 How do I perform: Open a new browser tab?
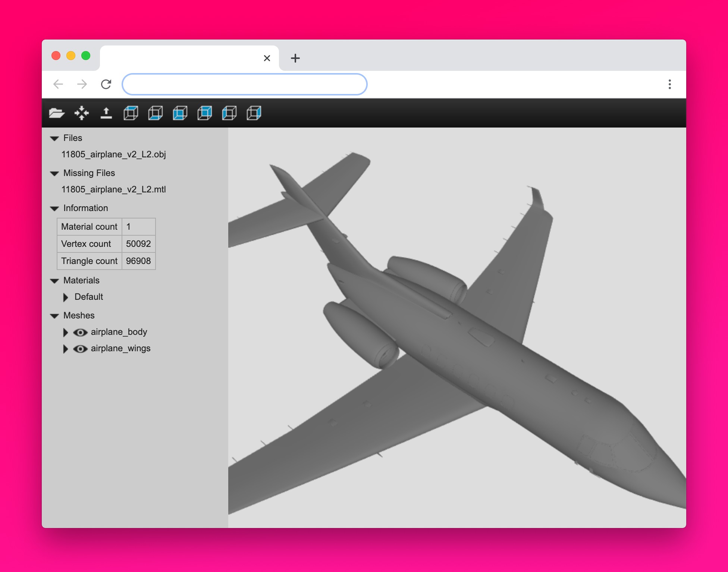(295, 58)
